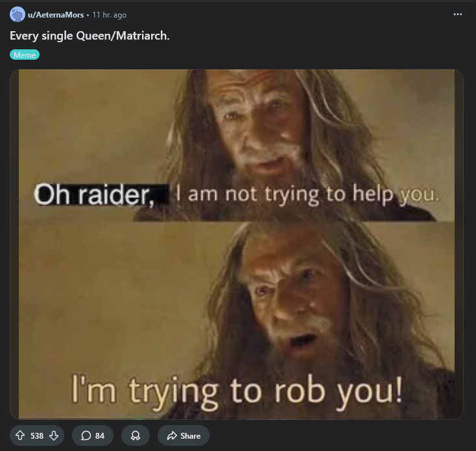Click the curved share arrow icon
Viewport: 476px width, 451px height.
tap(172, 435)
